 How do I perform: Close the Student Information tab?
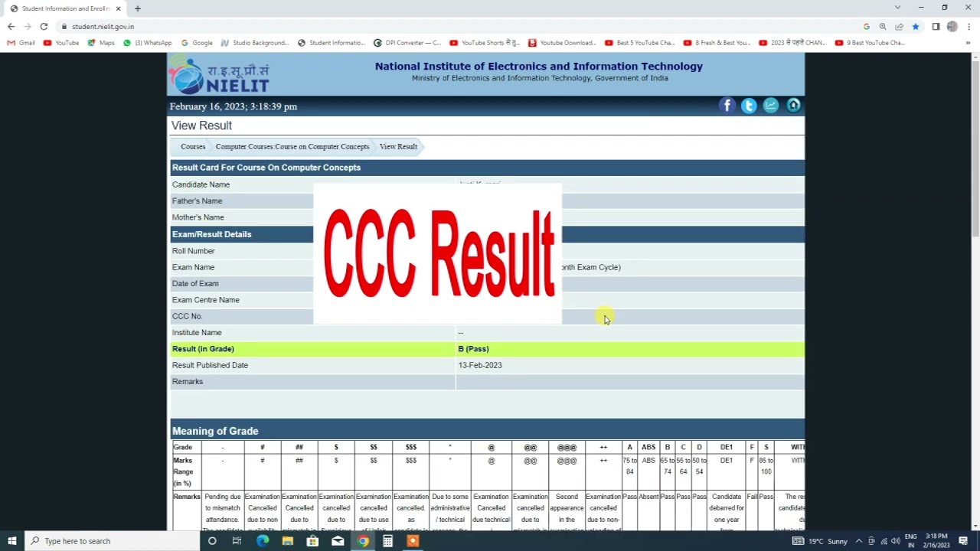click(x=119, y=8)
